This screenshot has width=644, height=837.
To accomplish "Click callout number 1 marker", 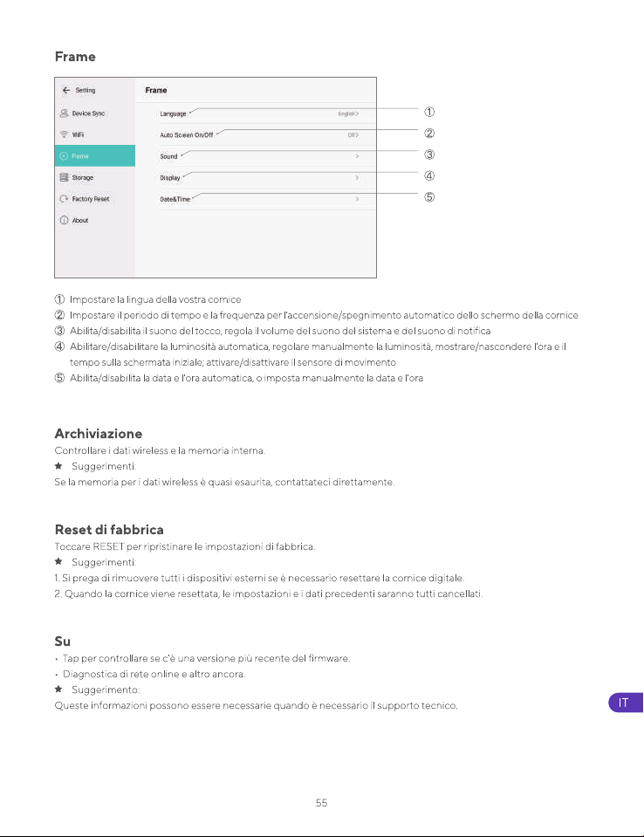I will tap(429, 112).
